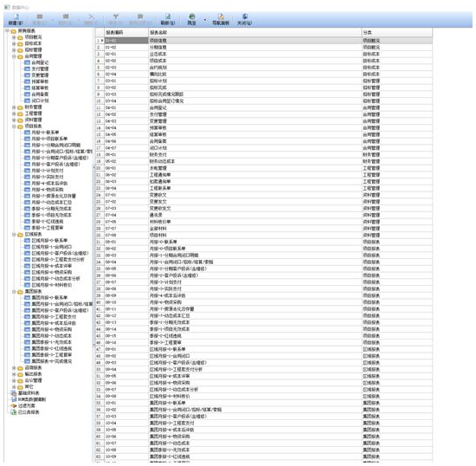This screenshot has width=476, height=466.
Task: Click the 过滤方案 filter scheme icon
Action: 14,406
